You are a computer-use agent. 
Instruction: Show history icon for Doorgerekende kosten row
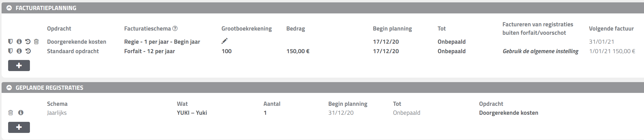pyautogui.click(x=28, y=42)
